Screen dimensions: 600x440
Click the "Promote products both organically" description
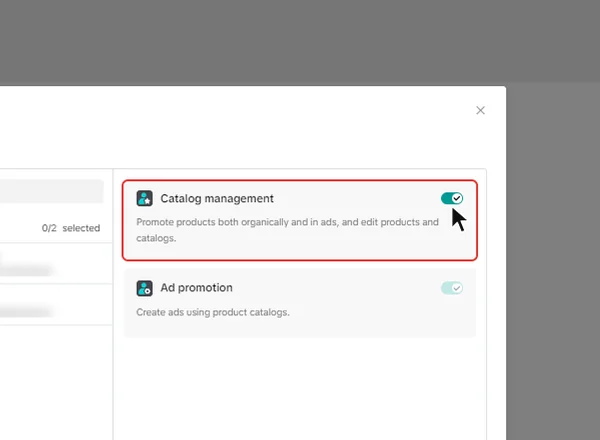coord(287,230)
